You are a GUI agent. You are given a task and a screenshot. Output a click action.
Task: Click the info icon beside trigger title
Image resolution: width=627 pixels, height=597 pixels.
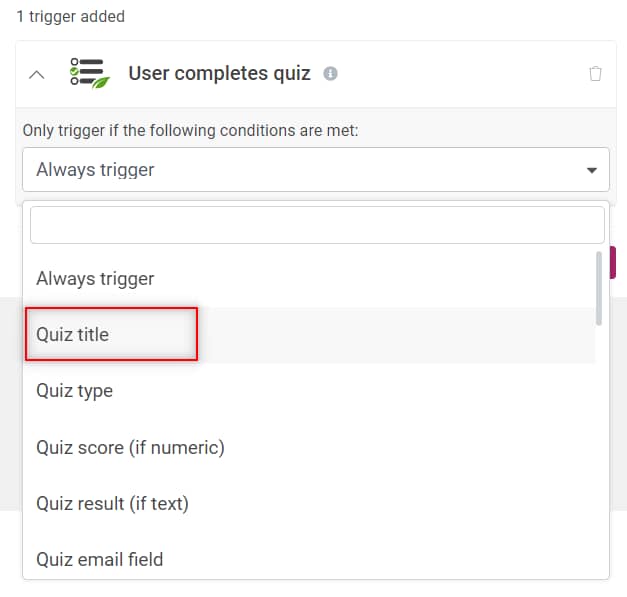pos(330,74)
